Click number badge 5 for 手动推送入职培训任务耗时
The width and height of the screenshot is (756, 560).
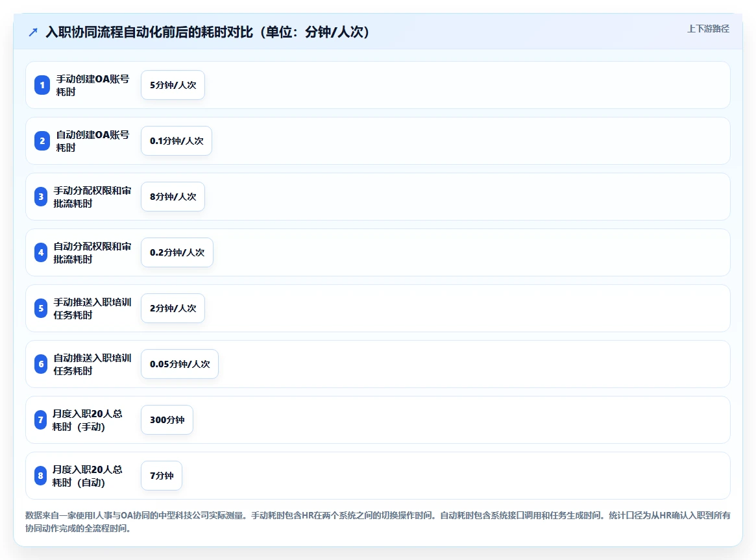pos(41,309)
